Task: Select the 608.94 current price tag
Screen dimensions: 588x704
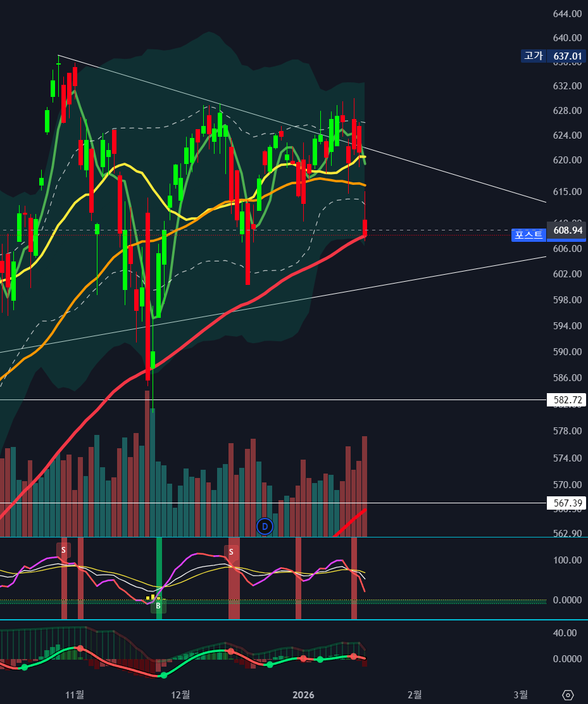Action: click(x=567, y=230)
